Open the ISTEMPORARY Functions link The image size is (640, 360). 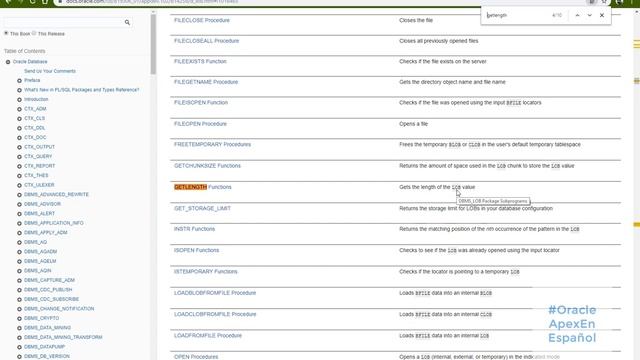(x=205, y=271)
